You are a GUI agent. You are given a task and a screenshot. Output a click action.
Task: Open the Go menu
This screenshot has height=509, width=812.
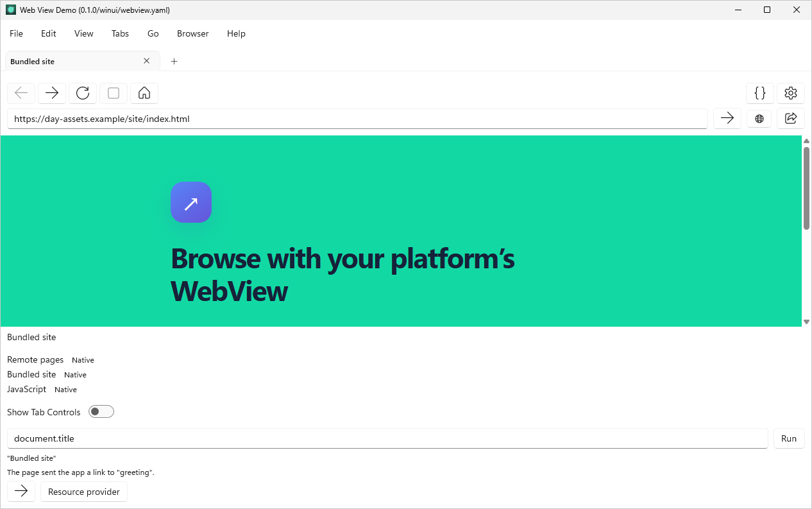click(153, 33)
